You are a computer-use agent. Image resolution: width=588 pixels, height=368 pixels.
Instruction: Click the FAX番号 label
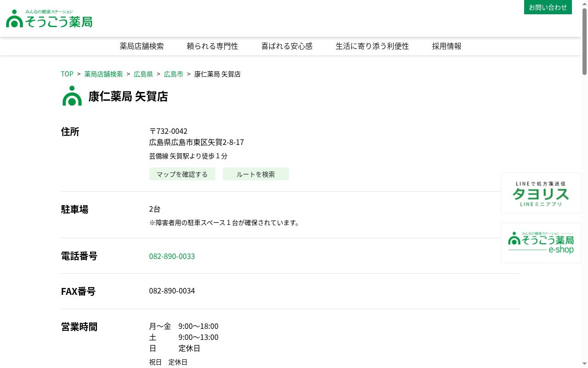click(x=78, y=291)
